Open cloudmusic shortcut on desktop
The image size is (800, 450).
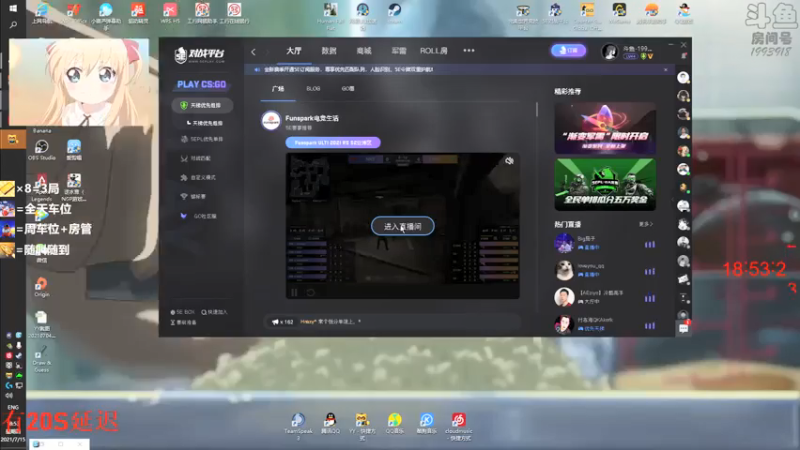458,427
